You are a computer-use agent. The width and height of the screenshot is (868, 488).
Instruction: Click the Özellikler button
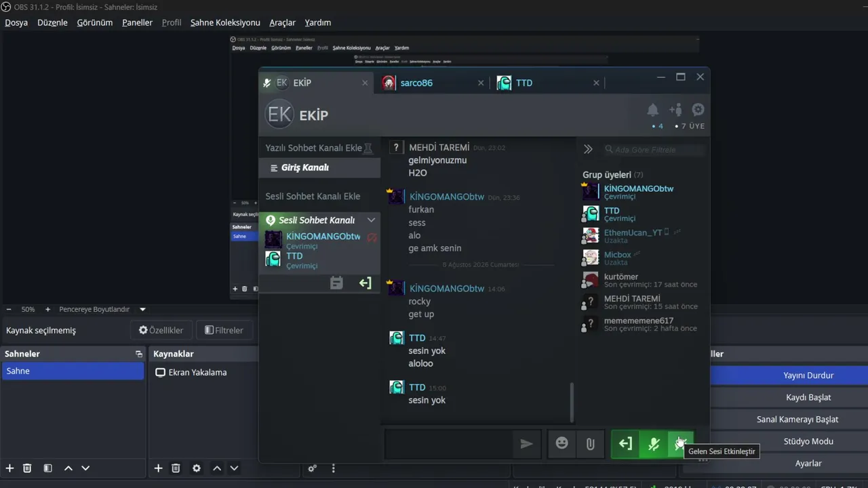click(x=161, y=330)
